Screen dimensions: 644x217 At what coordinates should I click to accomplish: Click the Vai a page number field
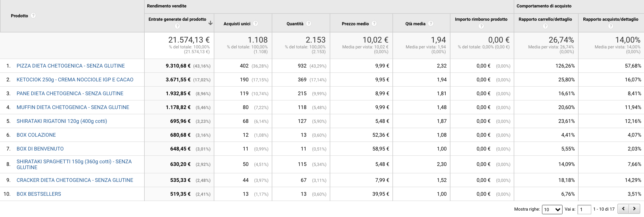(x=584, y=210)
